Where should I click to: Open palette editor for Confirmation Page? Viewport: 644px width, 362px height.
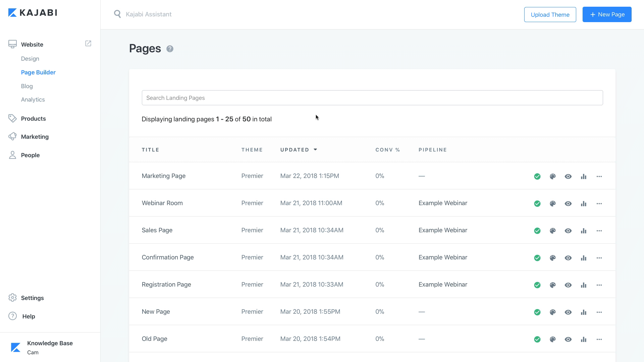pos(552,258)
